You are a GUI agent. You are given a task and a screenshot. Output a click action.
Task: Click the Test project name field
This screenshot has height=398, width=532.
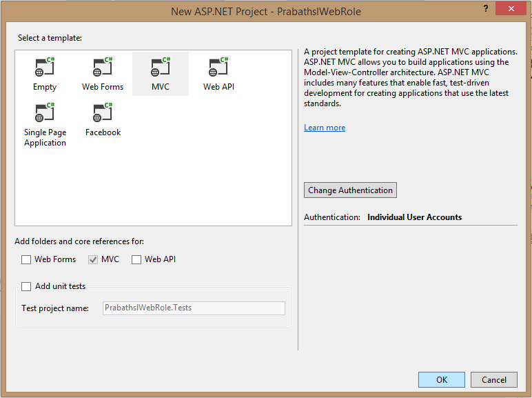[194, 308]
